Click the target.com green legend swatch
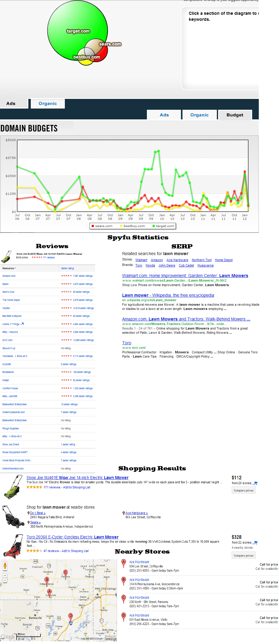Viewport: 279px width, 644px height. pyautogui.click(x=154, y=226)
